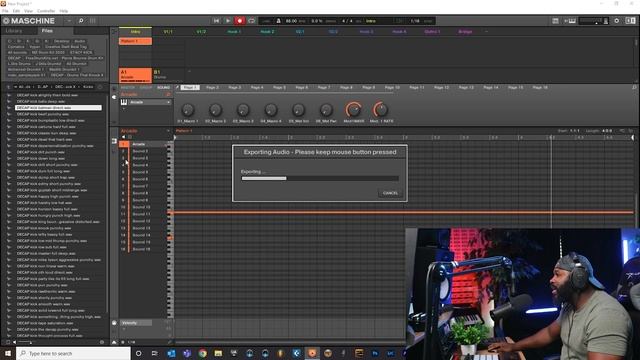Image resolution: width=640 pixels, height=360 pixels.
Task: Open the 1/16 step grid dropdown at bottom
Action: [131, 342]
